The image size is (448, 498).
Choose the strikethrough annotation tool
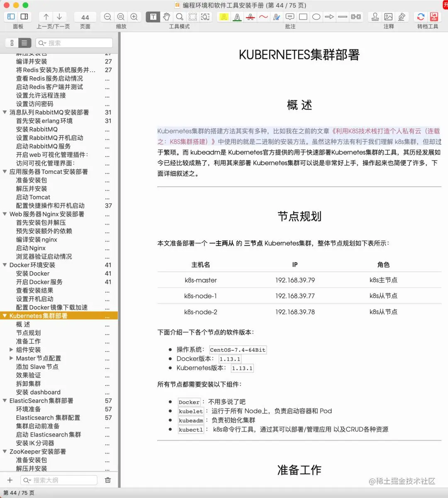[250, 17]
